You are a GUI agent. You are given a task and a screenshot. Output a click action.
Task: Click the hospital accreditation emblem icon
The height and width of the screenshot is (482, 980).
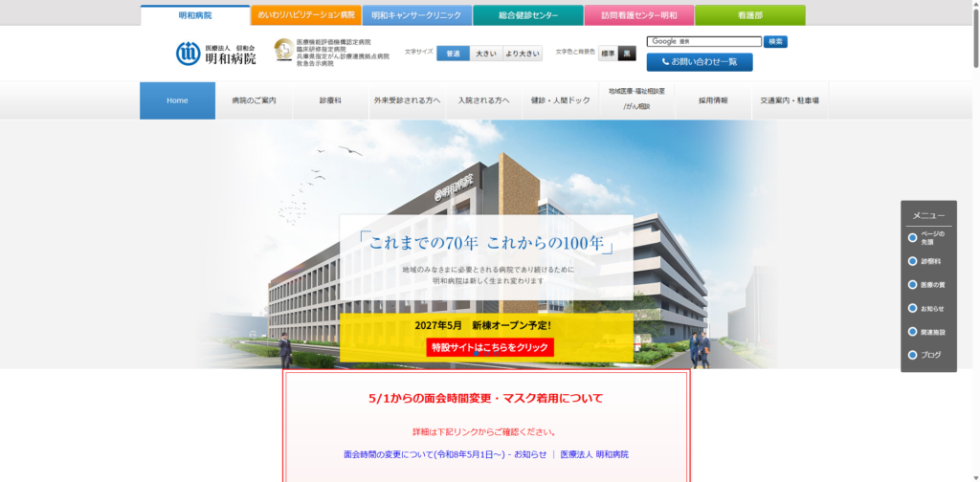click(284, 50)
